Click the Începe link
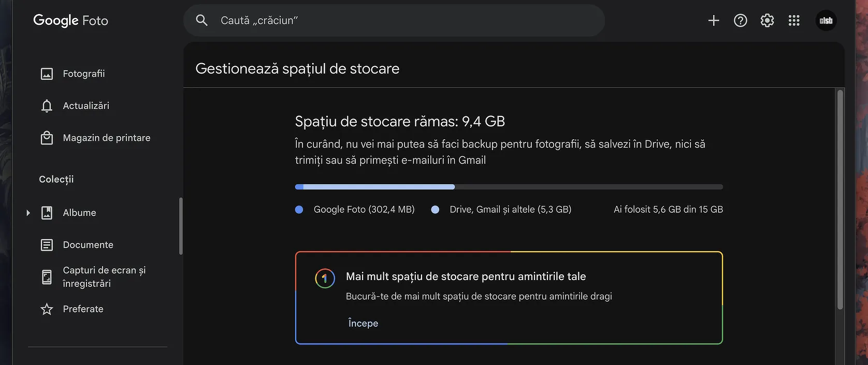This screenshot has height=365, width=868. click(363, 323)
